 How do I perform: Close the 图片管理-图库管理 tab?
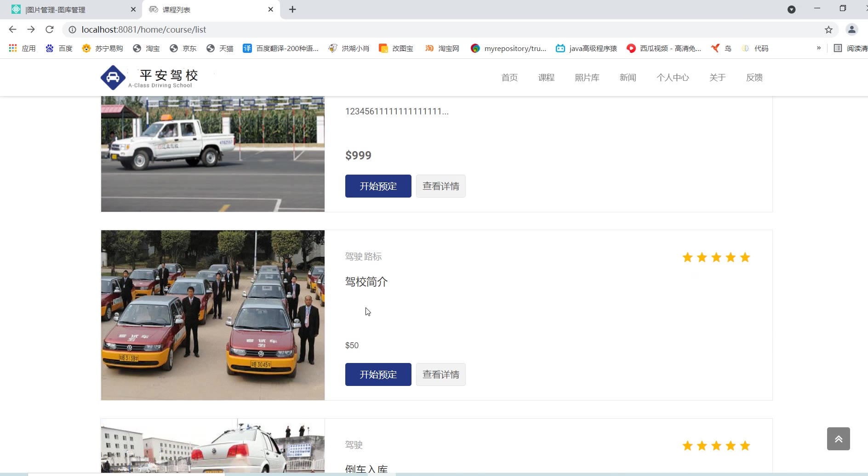(x=133, y=9)
